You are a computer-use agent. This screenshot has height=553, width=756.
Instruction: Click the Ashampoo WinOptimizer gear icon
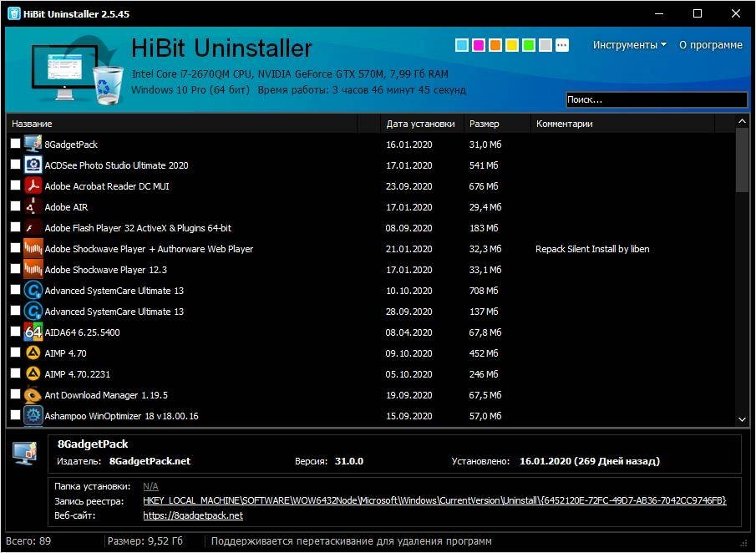pyautogui.click(x=33, y=415)
